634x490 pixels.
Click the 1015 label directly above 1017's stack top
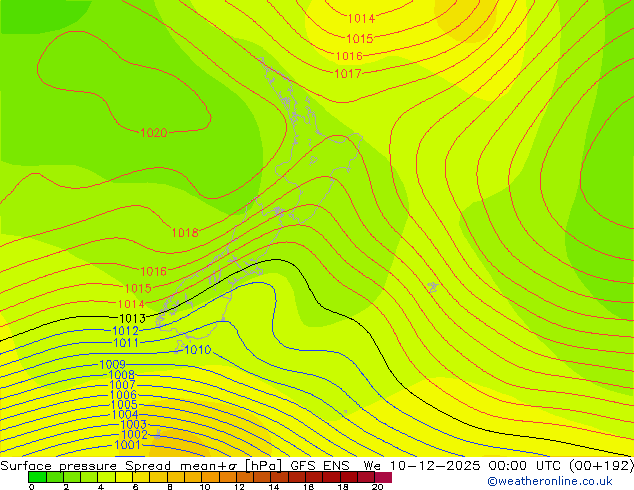[360, 39]
